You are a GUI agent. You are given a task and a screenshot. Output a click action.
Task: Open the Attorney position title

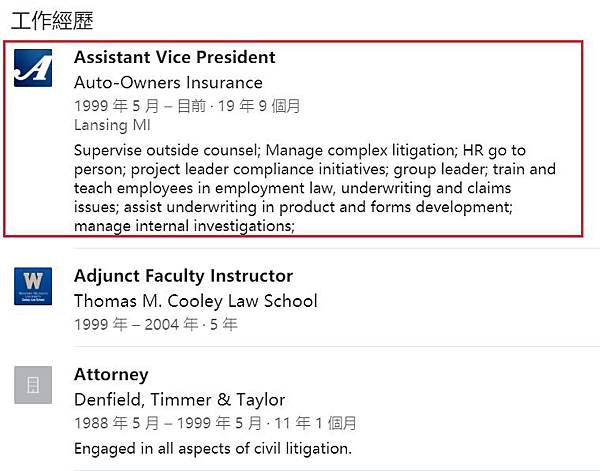tap(111, 375)
